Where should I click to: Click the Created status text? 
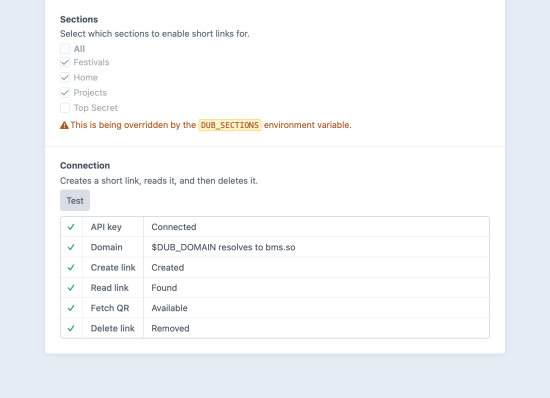[168, 268]
